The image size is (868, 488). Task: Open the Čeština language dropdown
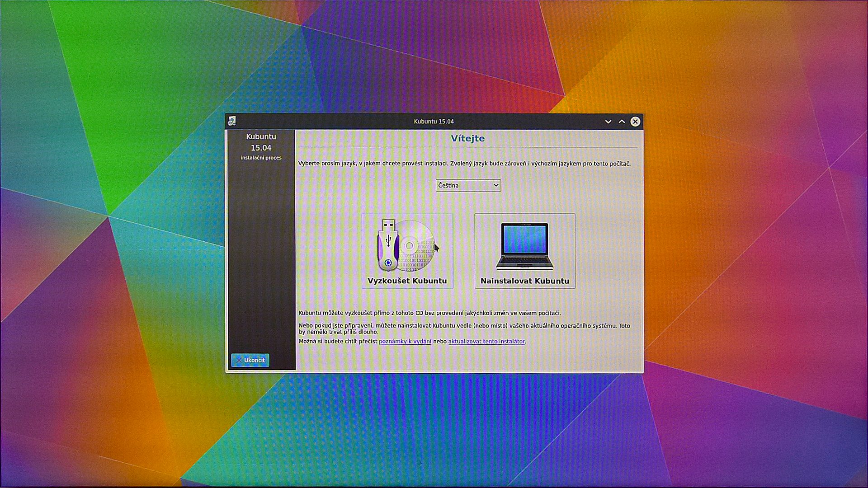[468, 185]
